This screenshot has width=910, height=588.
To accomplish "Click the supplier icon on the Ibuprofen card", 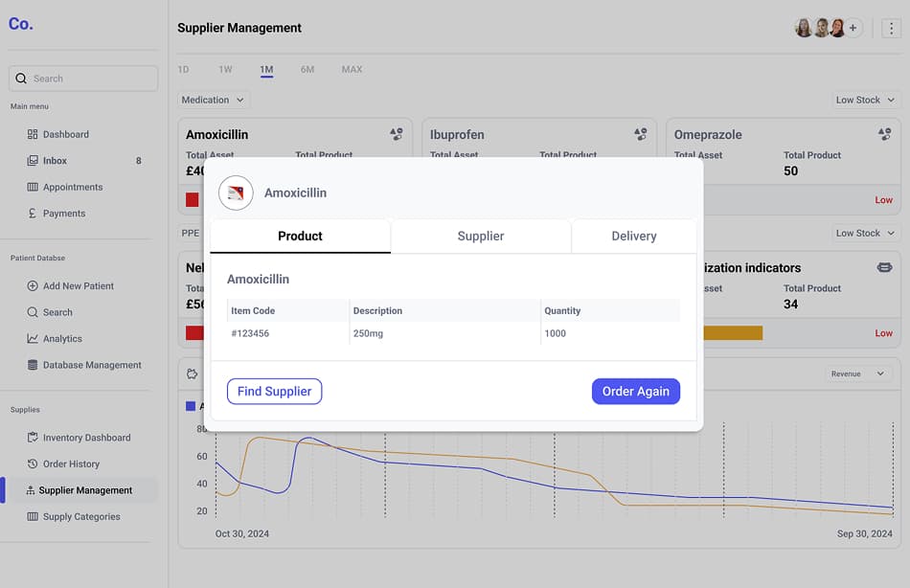I will point(639,134).
